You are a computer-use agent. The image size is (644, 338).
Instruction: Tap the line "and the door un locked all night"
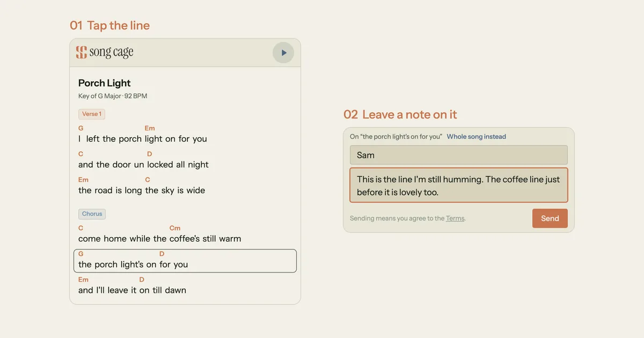143,164
